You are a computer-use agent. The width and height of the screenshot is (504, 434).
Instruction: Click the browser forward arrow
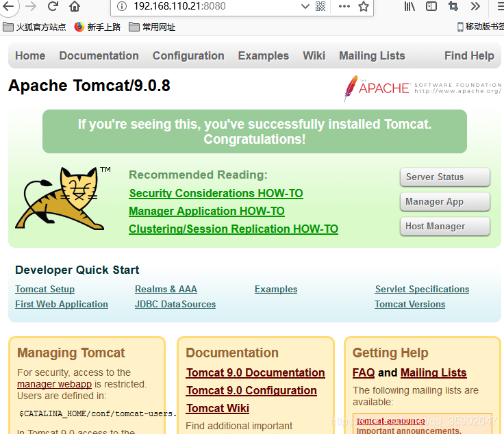coord(31,5)
